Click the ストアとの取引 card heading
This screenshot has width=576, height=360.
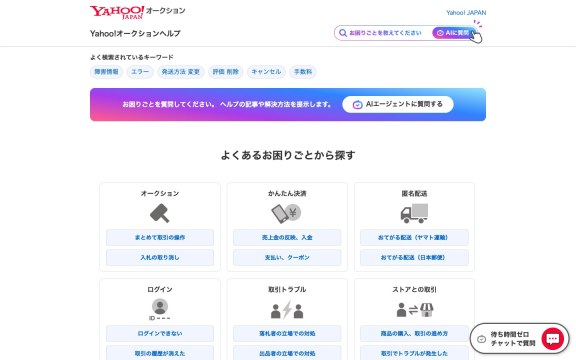pos(414,289)
